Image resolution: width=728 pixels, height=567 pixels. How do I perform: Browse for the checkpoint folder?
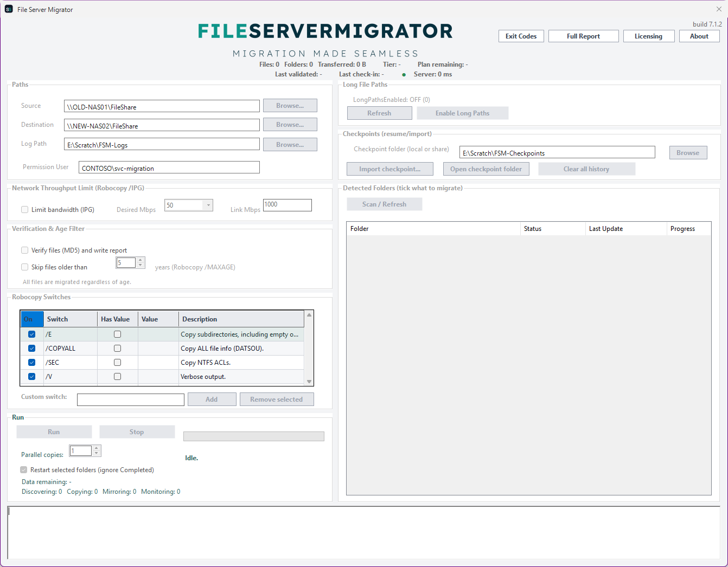pyautogui.click(x=688, y=153)
